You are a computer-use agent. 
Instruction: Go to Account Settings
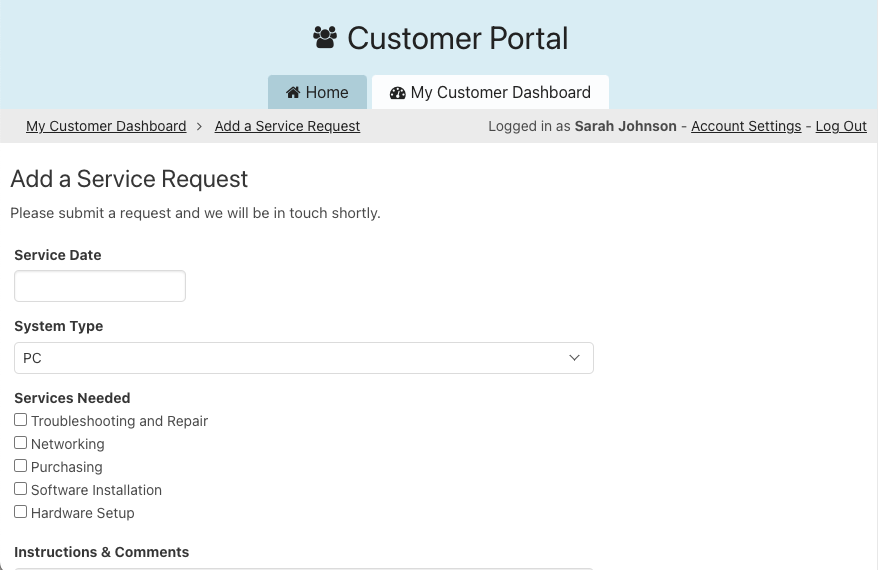[x=746, y=126]
